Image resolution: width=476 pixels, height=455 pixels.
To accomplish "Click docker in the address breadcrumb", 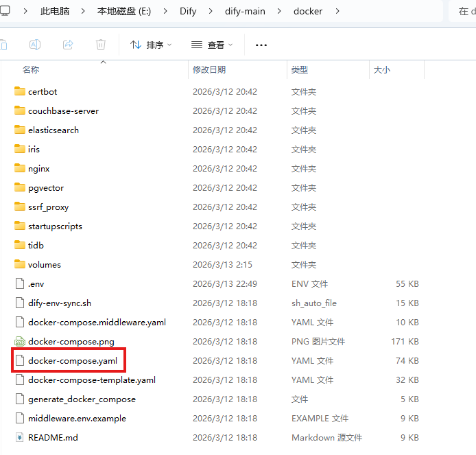I will (x=308, y=11).
